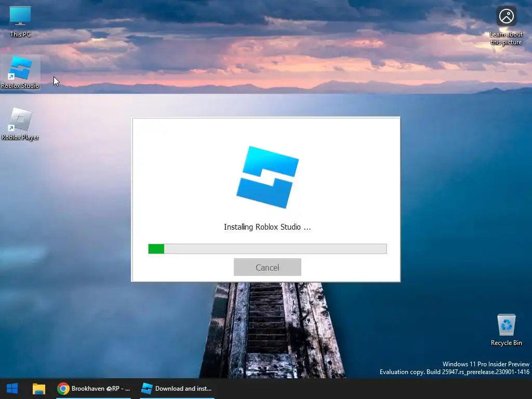Image resolution: width=532 pixels, height=399 pixels.
Task: Cancel the Roblox Studio installation
Action: (268, 267)
